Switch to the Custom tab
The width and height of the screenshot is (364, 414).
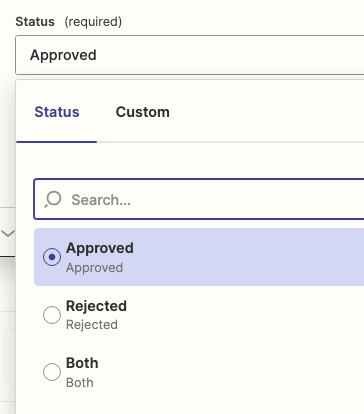[143, 112]
